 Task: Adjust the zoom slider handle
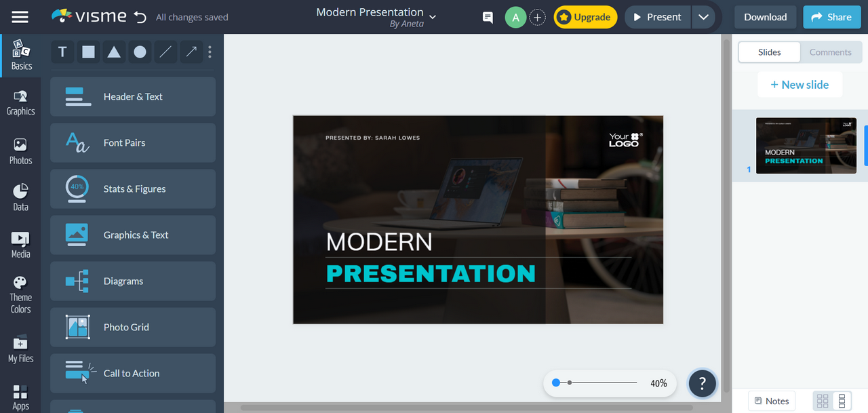(556, 383)
